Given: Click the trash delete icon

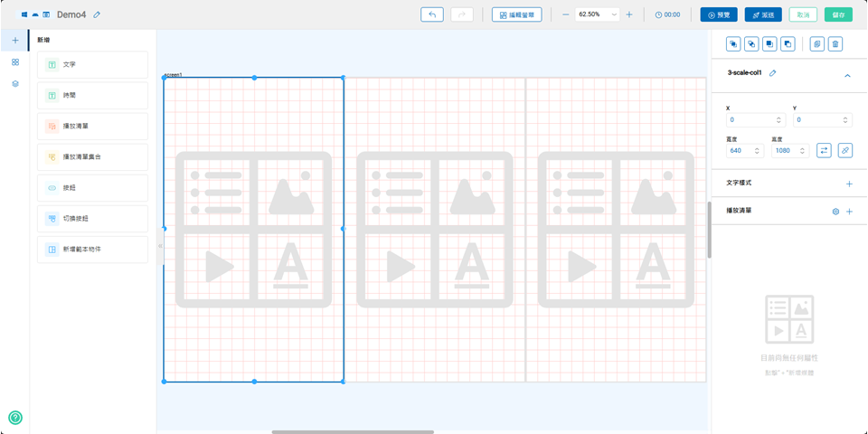Looking at the screenshot, I should (x=835, y=44).
